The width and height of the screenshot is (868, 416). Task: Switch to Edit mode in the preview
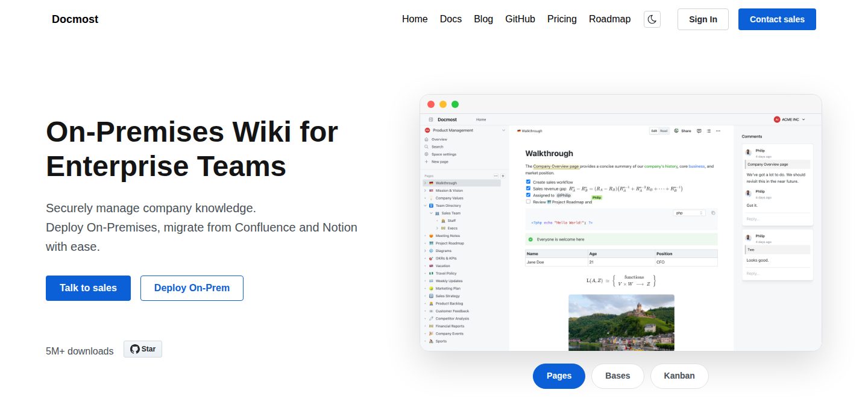[x=654, y=131]
